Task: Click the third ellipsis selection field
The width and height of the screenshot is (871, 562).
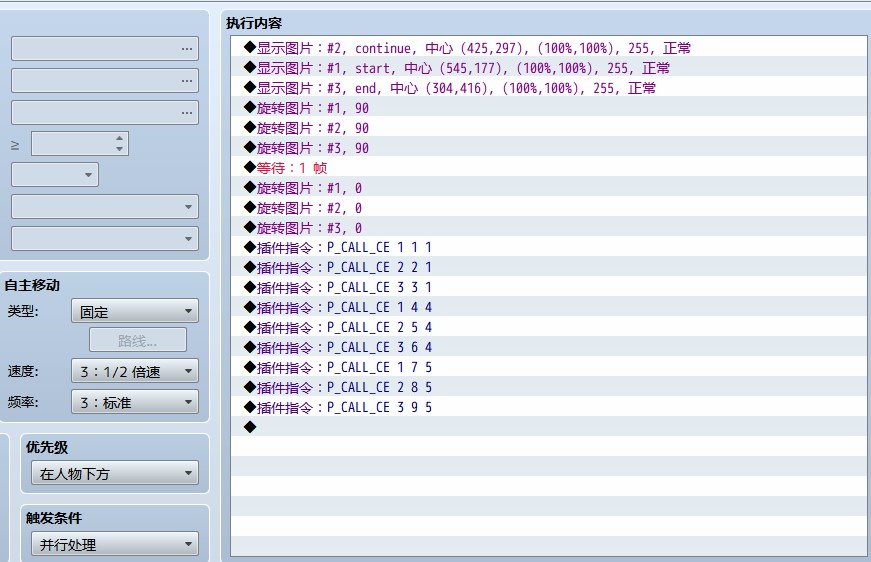Action: [105, 112]
